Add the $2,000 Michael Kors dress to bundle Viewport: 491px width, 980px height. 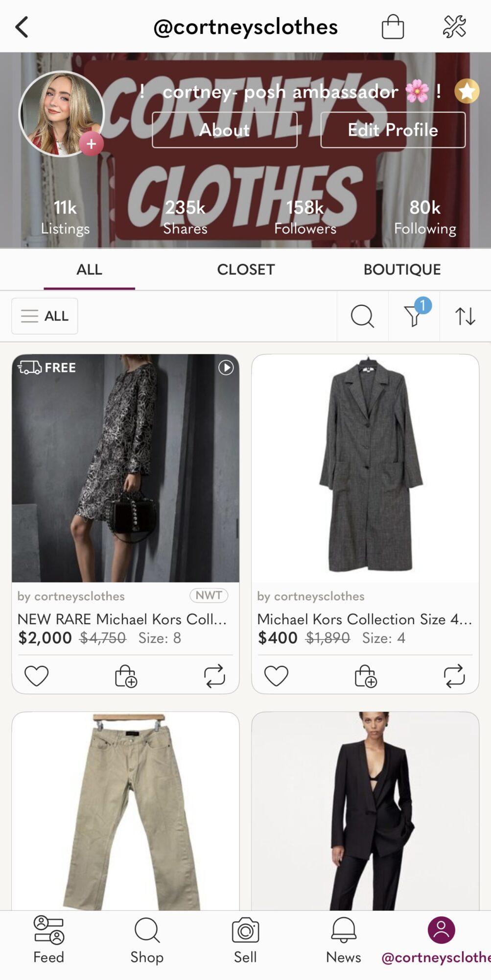point(126,676)
